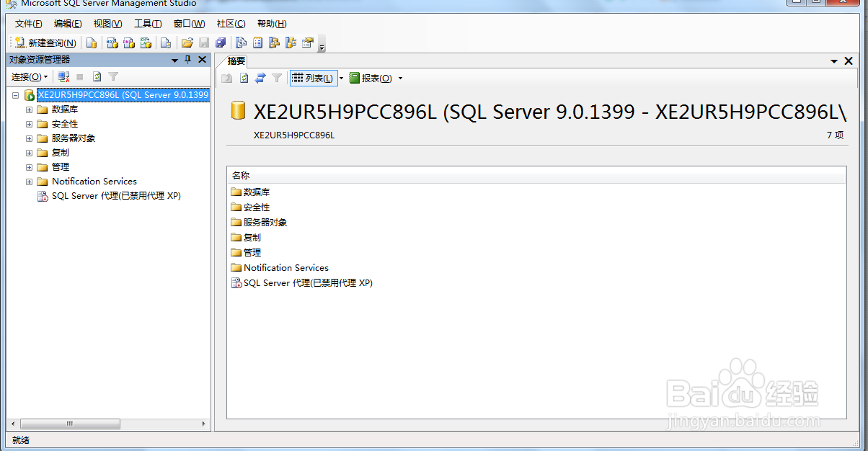The image size is (868, 451).
Task: Click the Filter icon in Object Explorer
Action: (x=113, y=76)
